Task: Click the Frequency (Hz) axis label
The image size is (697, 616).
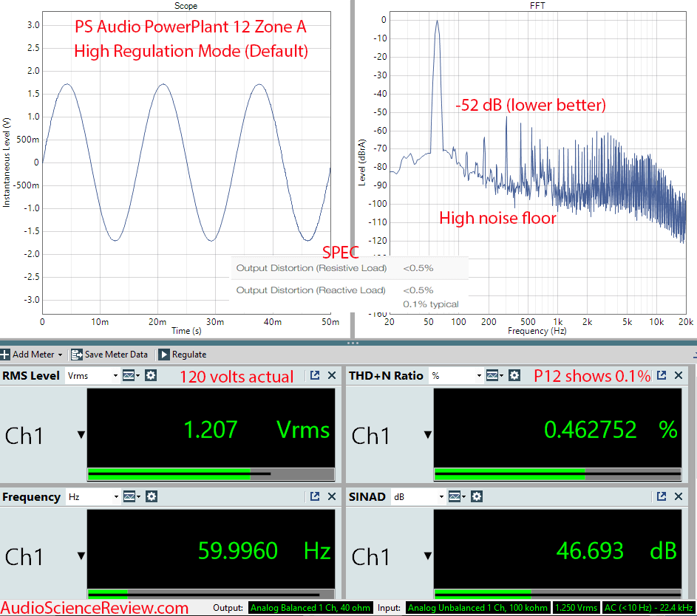Action: tap(537, 331)
